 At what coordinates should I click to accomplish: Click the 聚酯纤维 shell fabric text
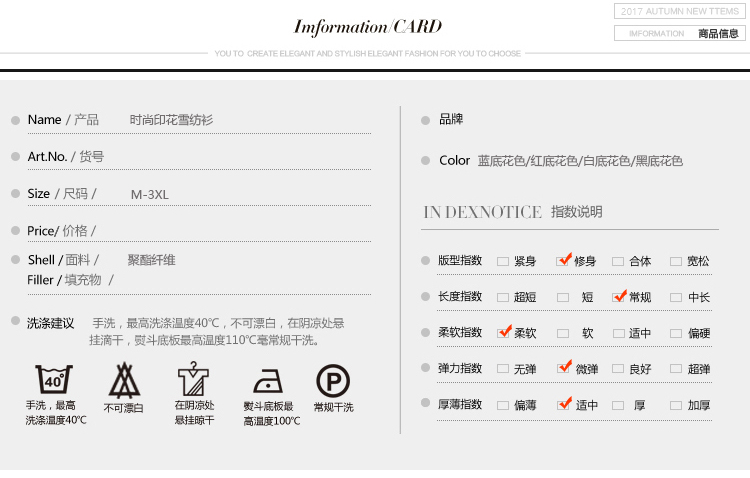tap(151, 260)
